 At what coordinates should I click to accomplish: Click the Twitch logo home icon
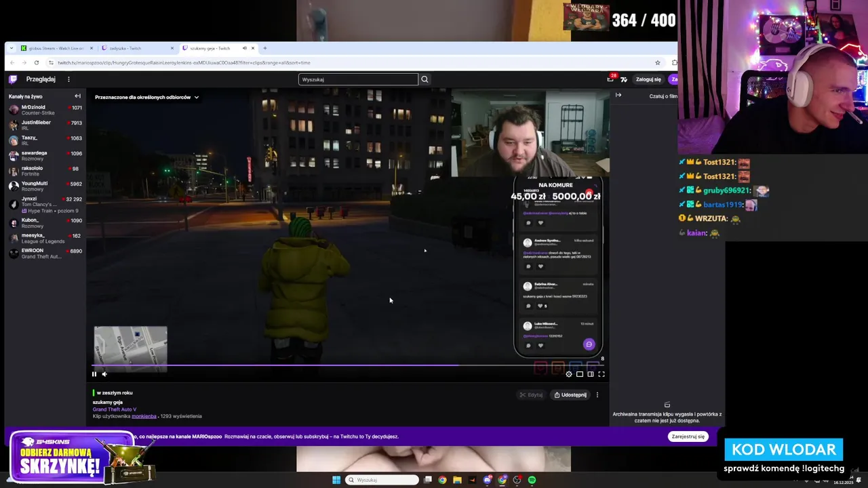[13, 79]
